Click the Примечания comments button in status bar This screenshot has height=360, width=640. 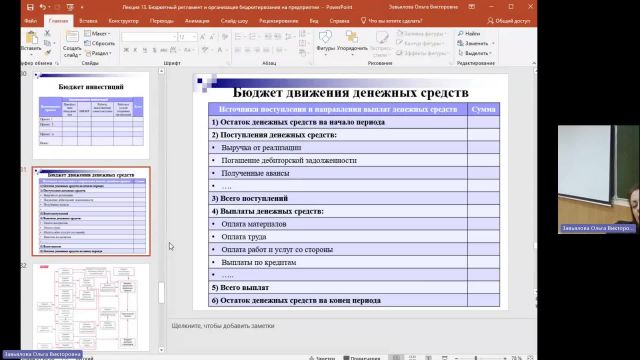tap(362, 358)
